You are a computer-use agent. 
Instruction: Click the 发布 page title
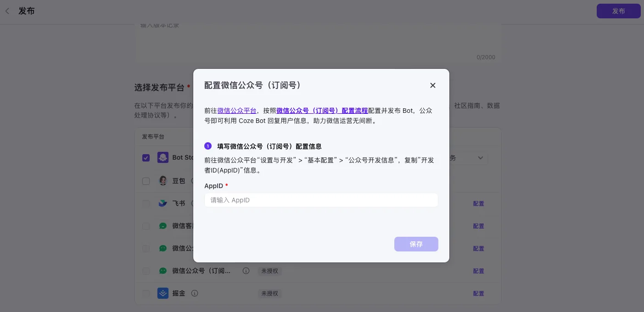coord(27,11)
